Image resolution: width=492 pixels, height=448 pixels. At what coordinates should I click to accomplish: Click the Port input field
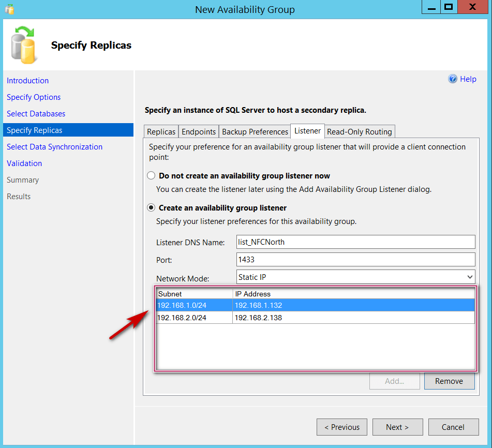point(355,259)
